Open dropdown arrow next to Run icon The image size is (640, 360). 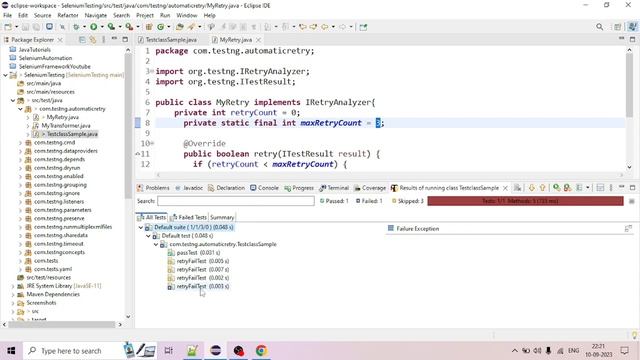[102, 27]
